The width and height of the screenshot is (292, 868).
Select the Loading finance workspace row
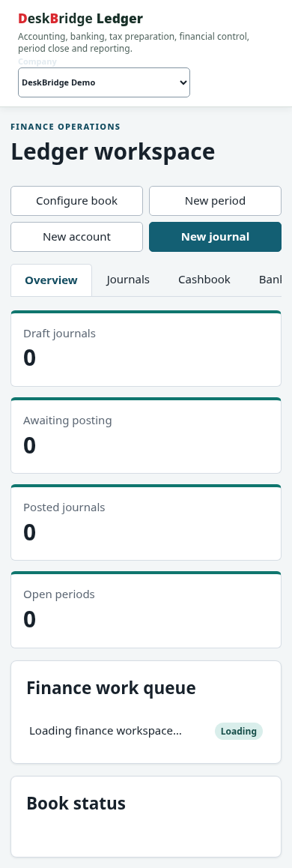(146, 732)
